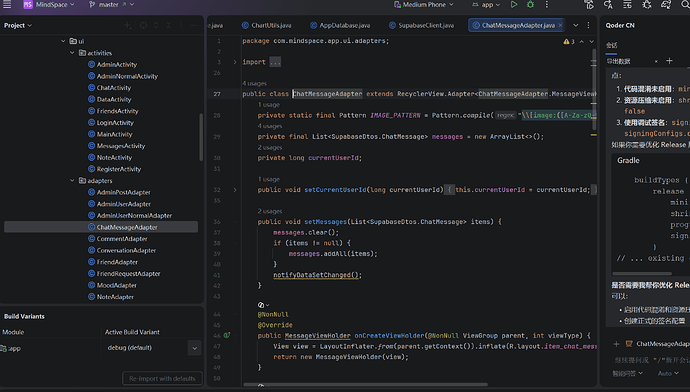Add a new Qoder chat session with plus
The height and width of the screenshot is (392, 690).
pyautogui.click(x=669, y=61)
